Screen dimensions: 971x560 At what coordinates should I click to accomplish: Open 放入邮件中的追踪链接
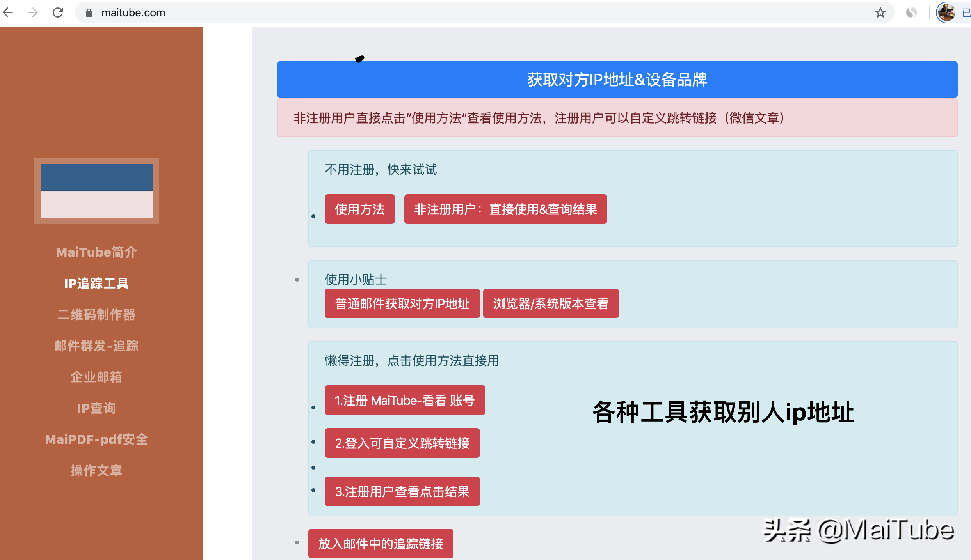point(381,544)
